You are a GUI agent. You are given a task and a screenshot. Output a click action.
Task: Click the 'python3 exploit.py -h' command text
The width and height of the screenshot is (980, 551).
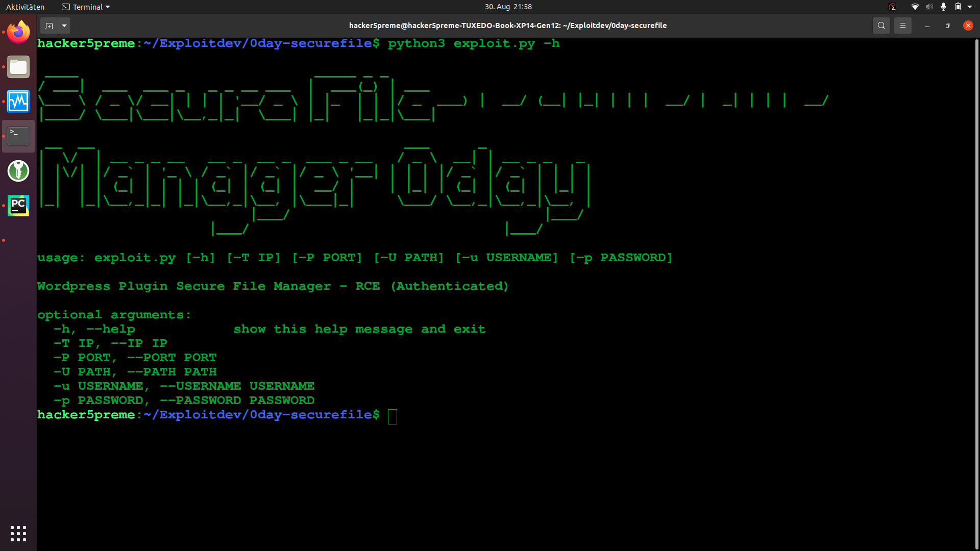pyautogui.click(x=474, y=43)
